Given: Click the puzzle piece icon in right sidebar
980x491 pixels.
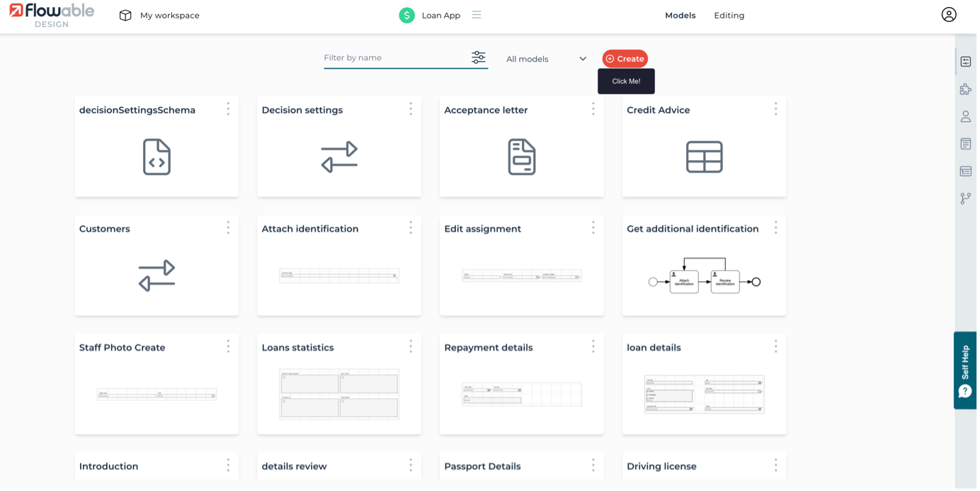Looking at the screenshot, I should pos(965,89).
